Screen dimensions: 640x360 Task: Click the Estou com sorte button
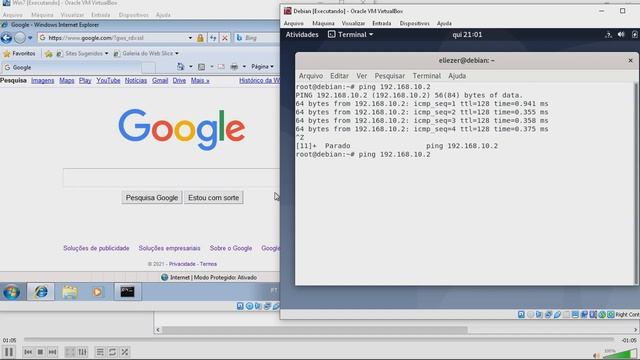pyautogui.click(x=213, y=198)
